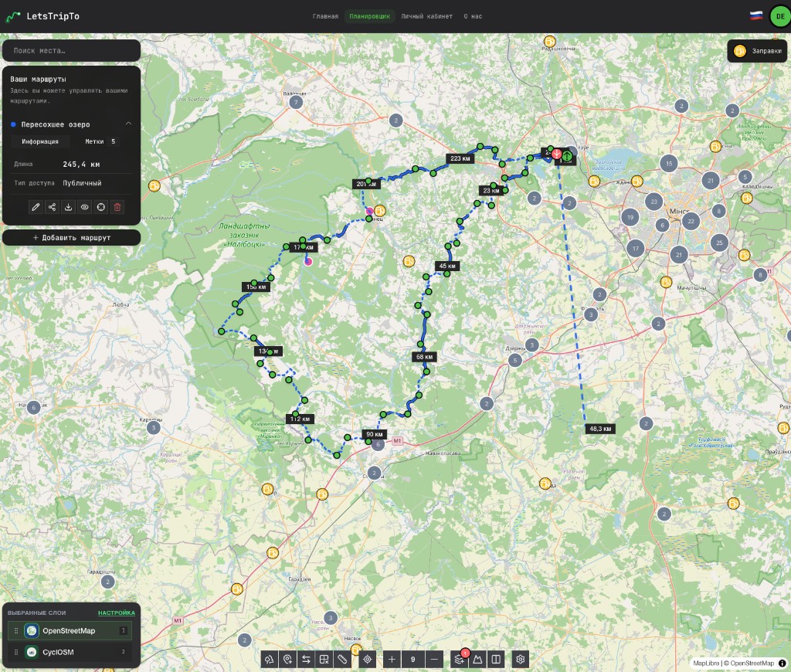
Task: Open Личный кабинет
Action: (x=426, y=16)
